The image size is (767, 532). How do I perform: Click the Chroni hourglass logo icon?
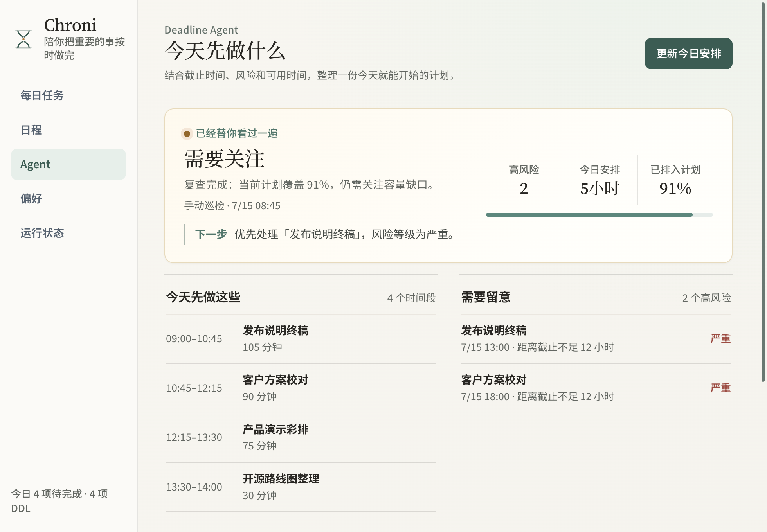[23, 39]
